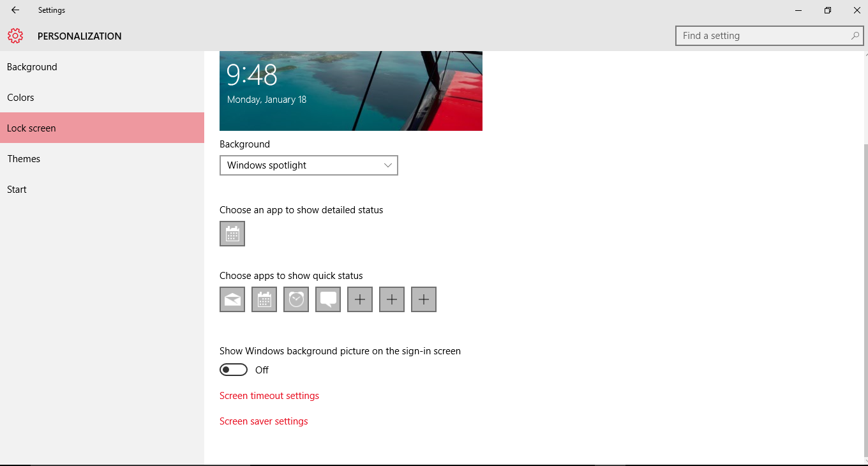
Task: Select the Mail quick status icon
Action: coord(232,299)
